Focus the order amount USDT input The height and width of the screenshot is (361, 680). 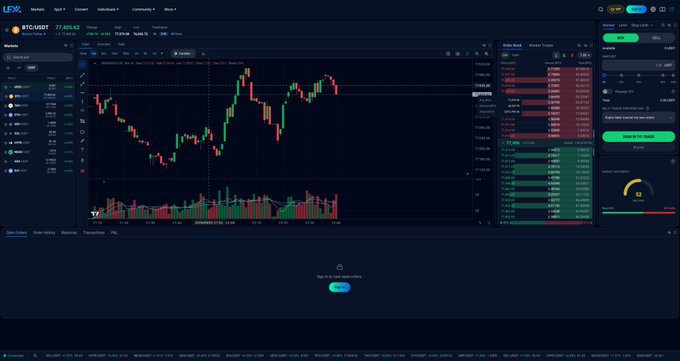pos(638,65)
